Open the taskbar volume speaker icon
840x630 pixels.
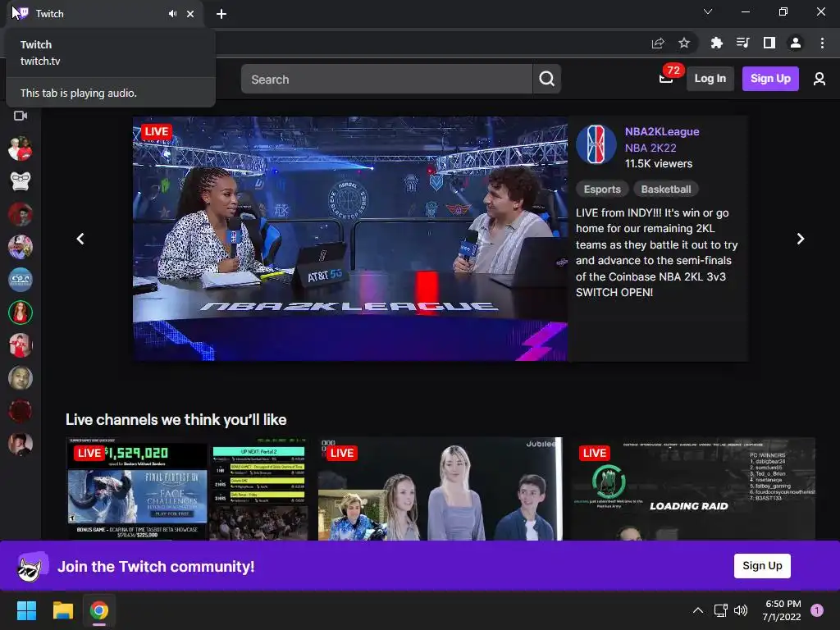pyautogui.click(x=741, y=610)
